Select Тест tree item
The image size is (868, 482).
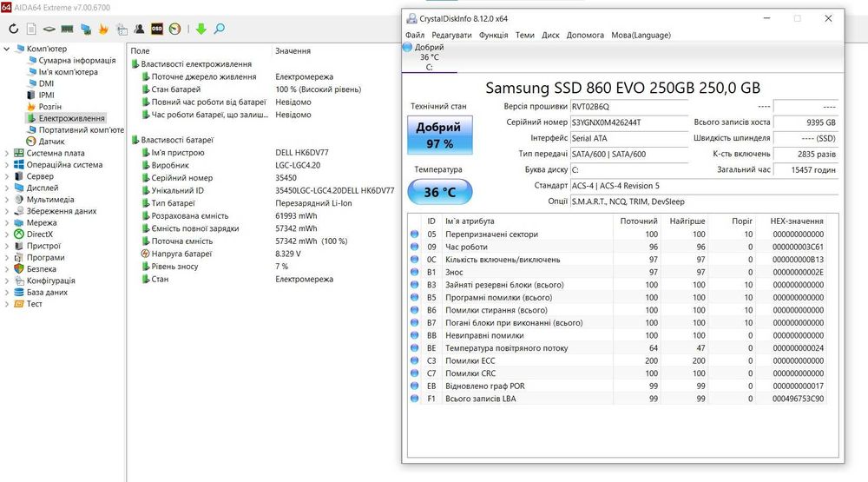coord(35,304)
